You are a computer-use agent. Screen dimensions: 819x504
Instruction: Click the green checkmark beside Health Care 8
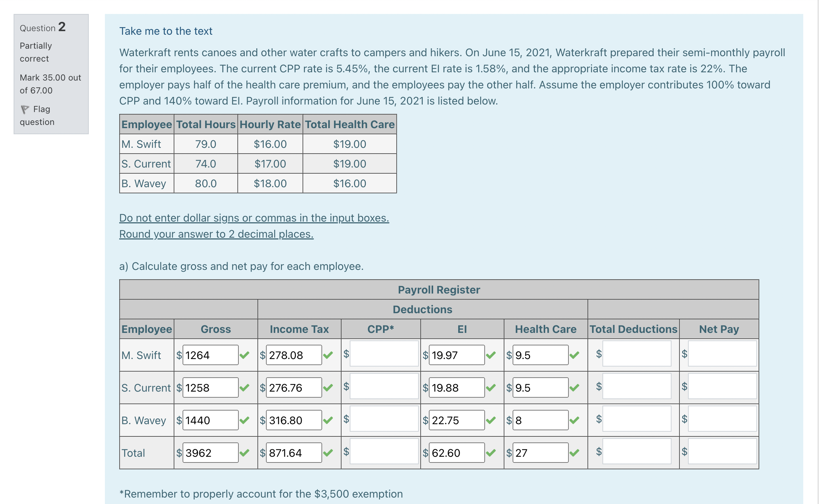tap(574, 420)
